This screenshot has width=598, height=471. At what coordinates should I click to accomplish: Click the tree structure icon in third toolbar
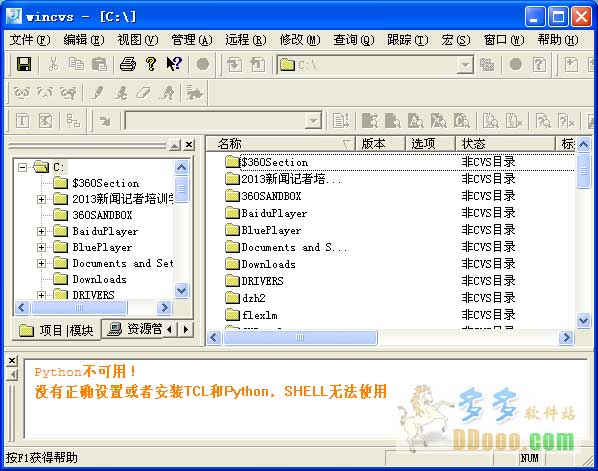pyautogui.click(x=73, y=121)
